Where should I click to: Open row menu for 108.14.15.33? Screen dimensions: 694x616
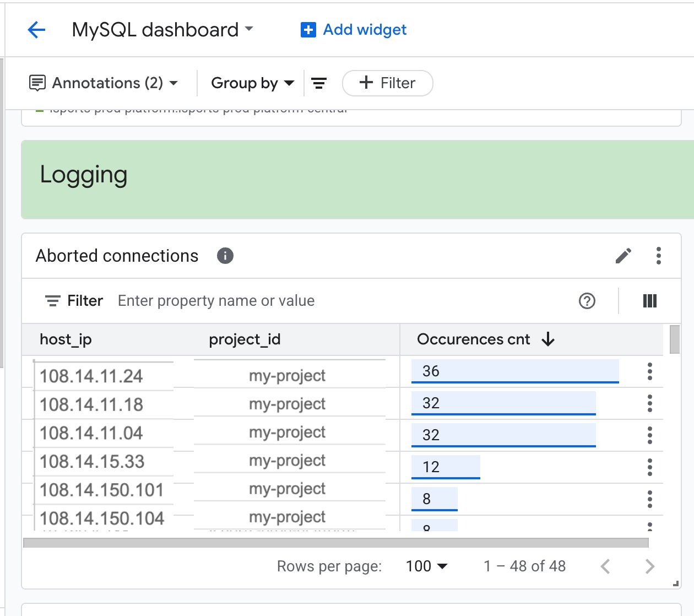(x=650, y=467)
